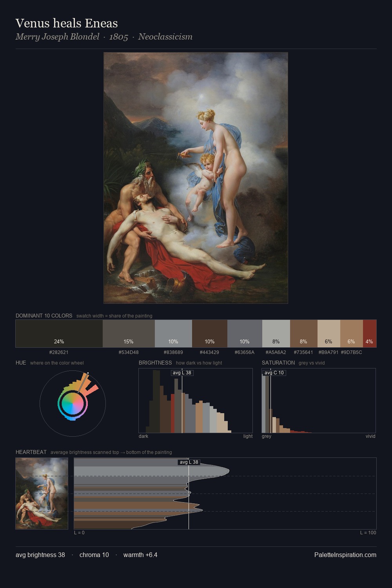Click the 'BRIGHTNESS' section heading
This screenshot has height=588, width=392.
click(x=155, y=363)
